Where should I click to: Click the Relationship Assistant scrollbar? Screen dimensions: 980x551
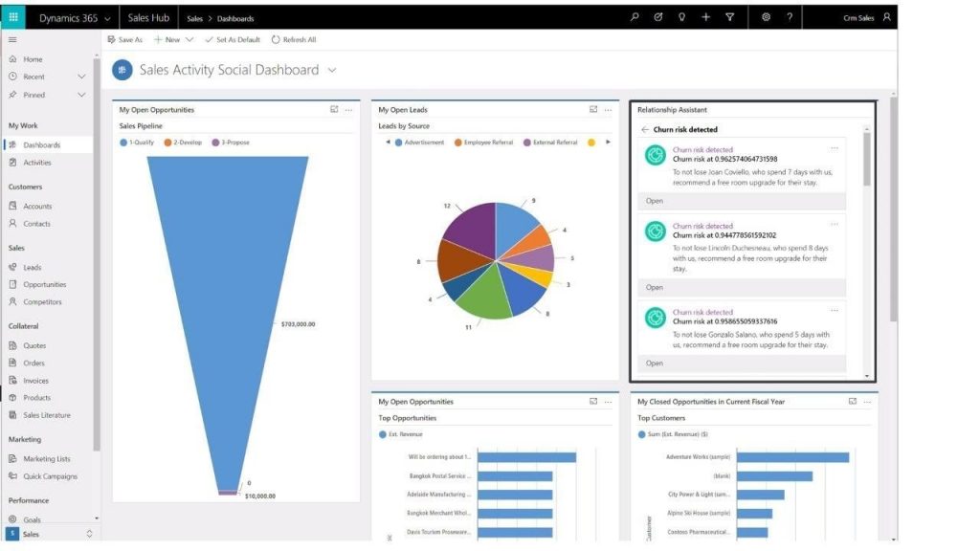click(867, 160)
